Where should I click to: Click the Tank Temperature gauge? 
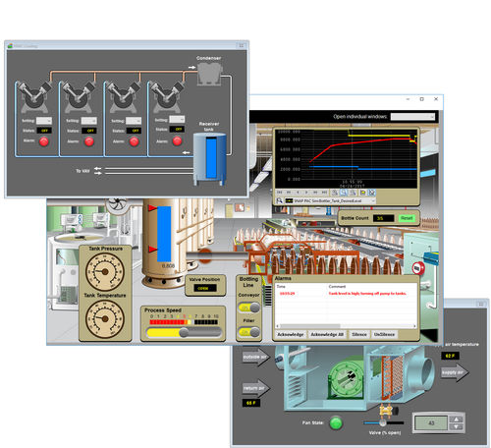point(105,318)
